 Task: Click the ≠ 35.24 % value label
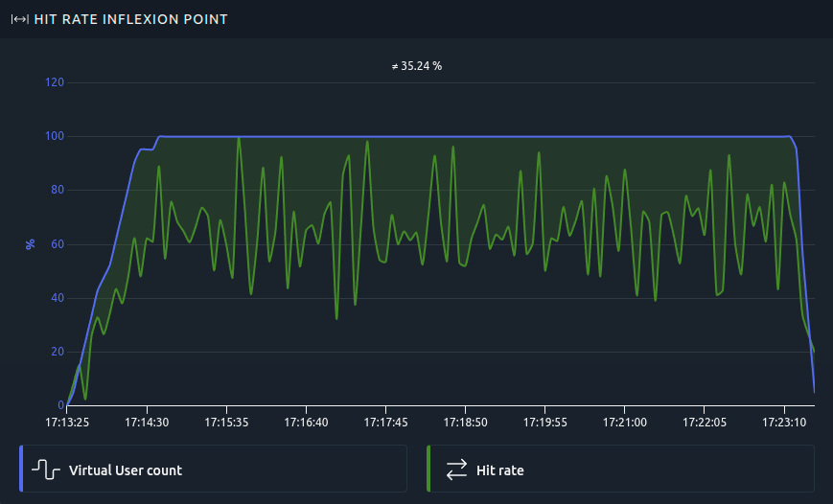point(416,67)
